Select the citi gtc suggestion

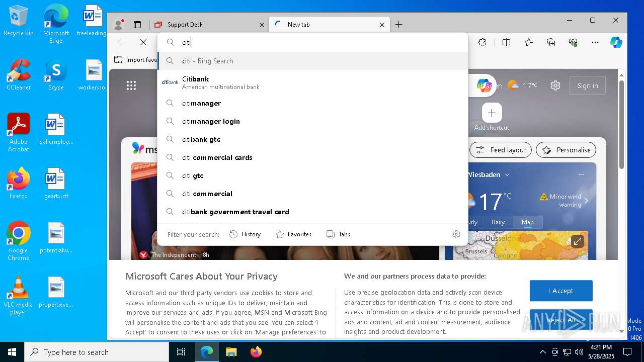coord(312,175)
